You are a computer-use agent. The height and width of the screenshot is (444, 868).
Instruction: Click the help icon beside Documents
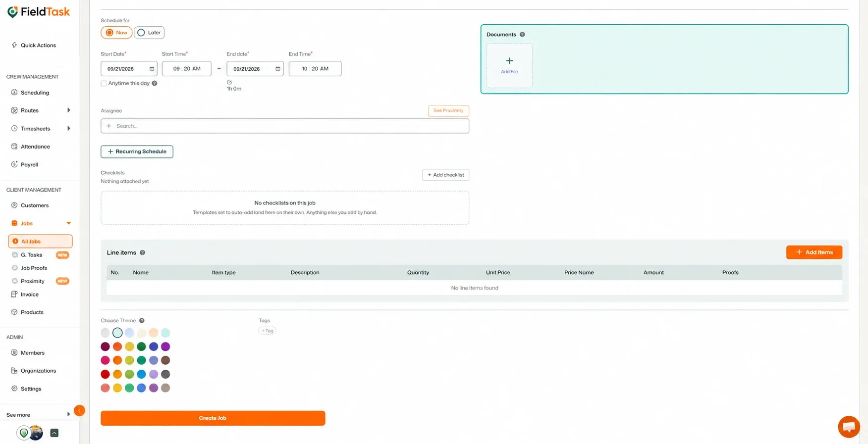point(522,35)
